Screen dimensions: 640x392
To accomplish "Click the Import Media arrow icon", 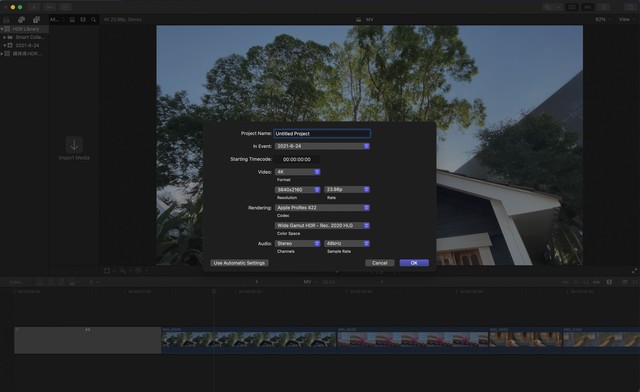I will (x=74, y=145).
